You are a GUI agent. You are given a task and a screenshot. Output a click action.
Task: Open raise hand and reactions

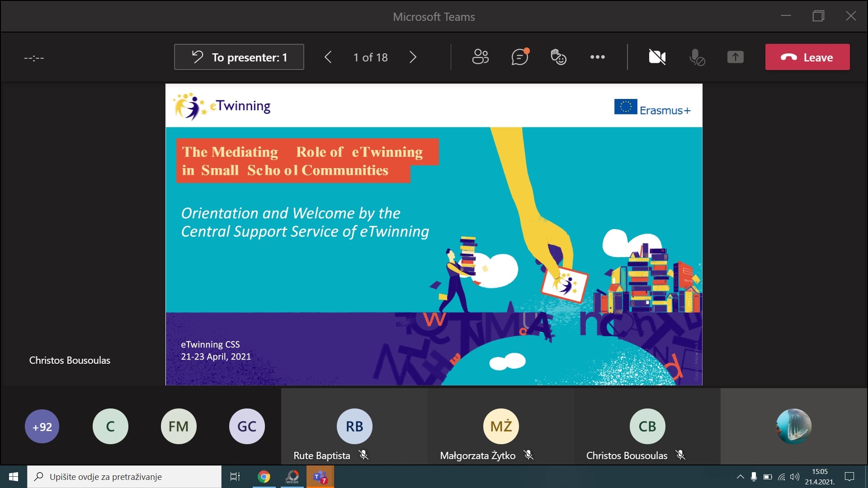pos(558,57)
